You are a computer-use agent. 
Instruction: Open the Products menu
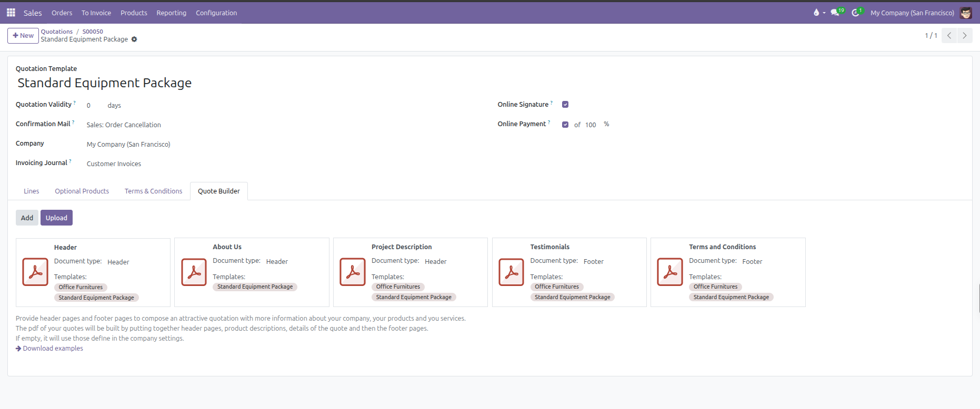pyautogui.click(x=134, y=13)
